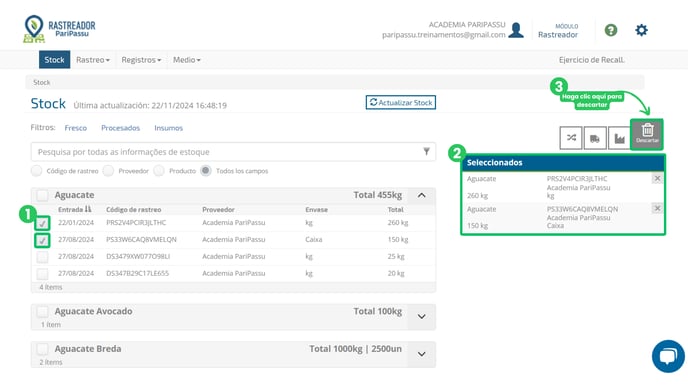688x387 pixels.
Task: Focus the stock search input field
Action: pos(233,152)
